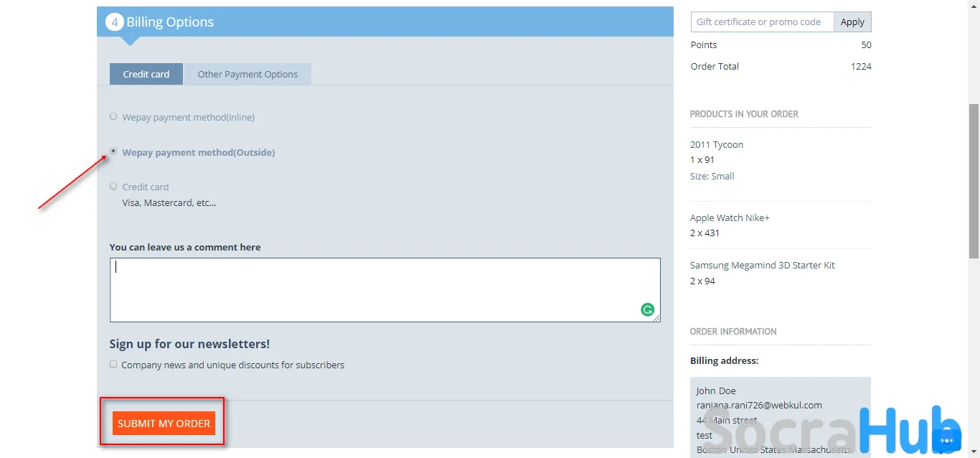Image resolution: width=980 pixels, height=458 pixels.
Task: Click the 'Size: Small' text
Action: 712,176
